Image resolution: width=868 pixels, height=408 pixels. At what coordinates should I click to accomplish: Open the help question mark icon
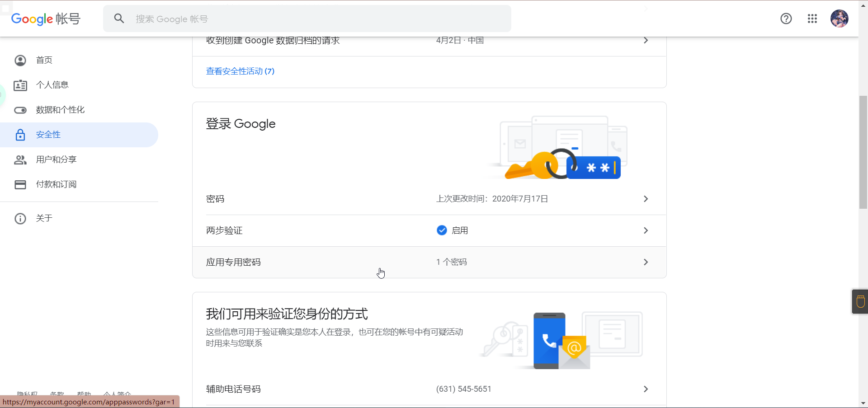pos(786,19)
